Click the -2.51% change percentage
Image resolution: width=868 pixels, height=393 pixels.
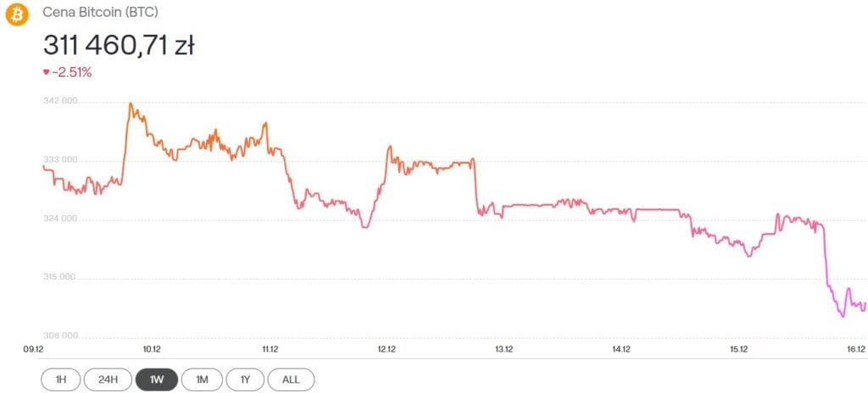[x=71, y=73]
